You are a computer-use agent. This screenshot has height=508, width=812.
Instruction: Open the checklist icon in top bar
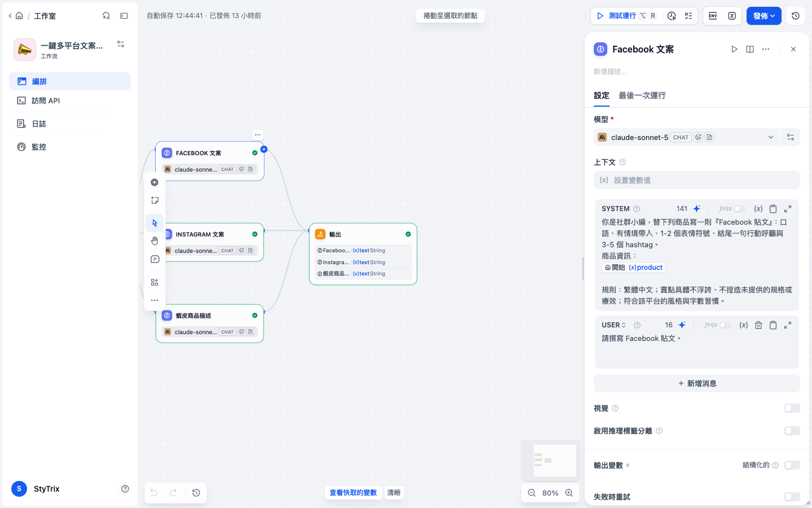[x=689, y=16]
